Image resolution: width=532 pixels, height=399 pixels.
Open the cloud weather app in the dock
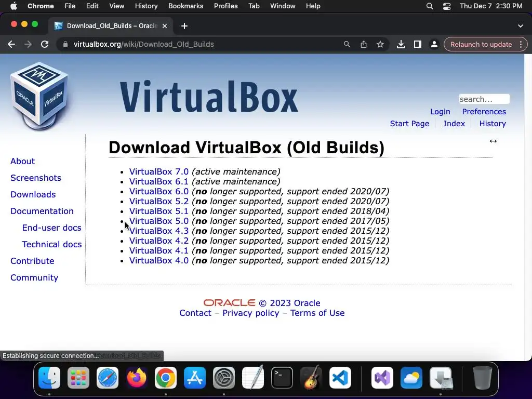coord(411,378)
